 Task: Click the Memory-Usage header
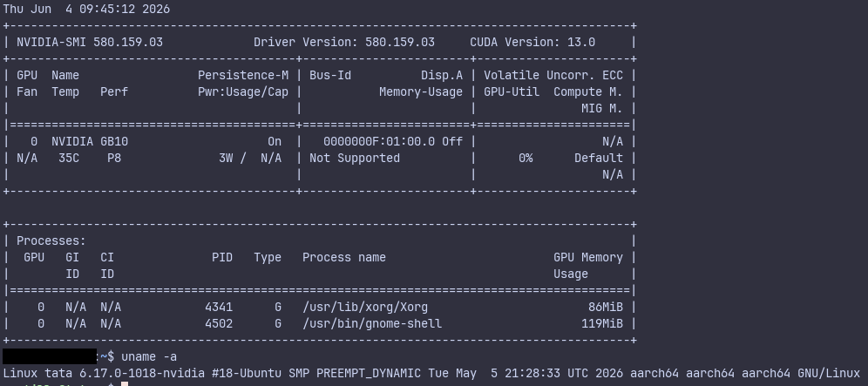(421, 92)
